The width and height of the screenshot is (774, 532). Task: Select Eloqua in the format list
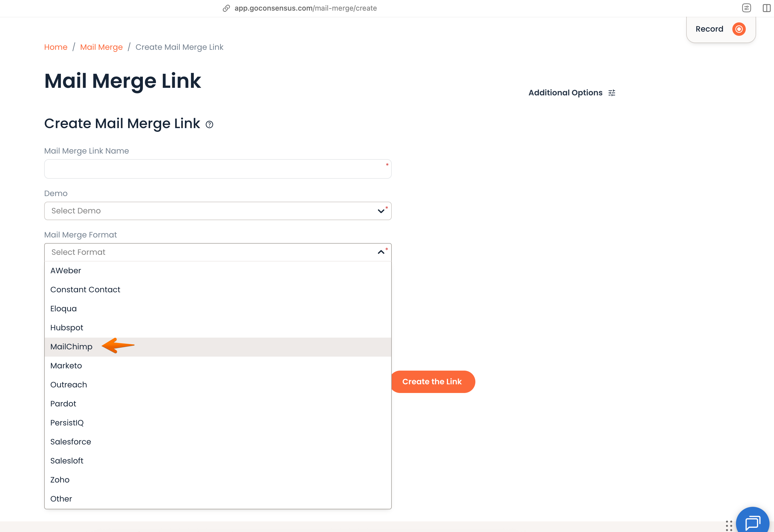click(x=218, y=309)
